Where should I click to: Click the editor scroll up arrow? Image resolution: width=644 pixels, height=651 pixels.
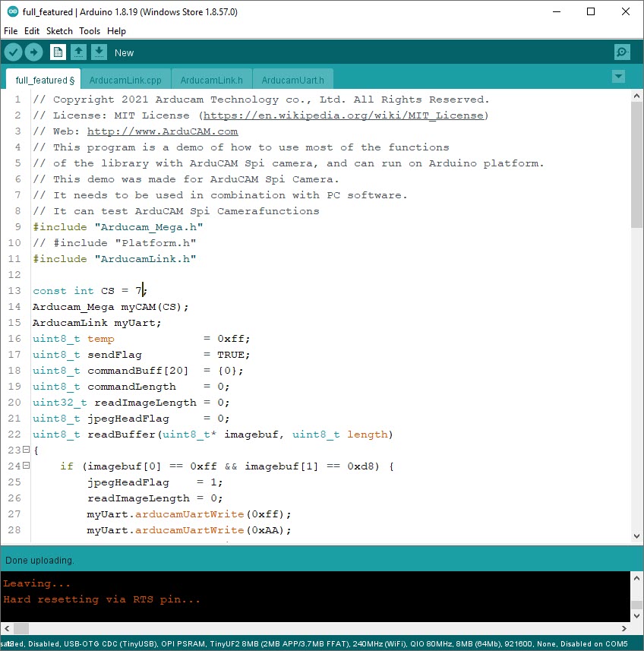[636, 96]
